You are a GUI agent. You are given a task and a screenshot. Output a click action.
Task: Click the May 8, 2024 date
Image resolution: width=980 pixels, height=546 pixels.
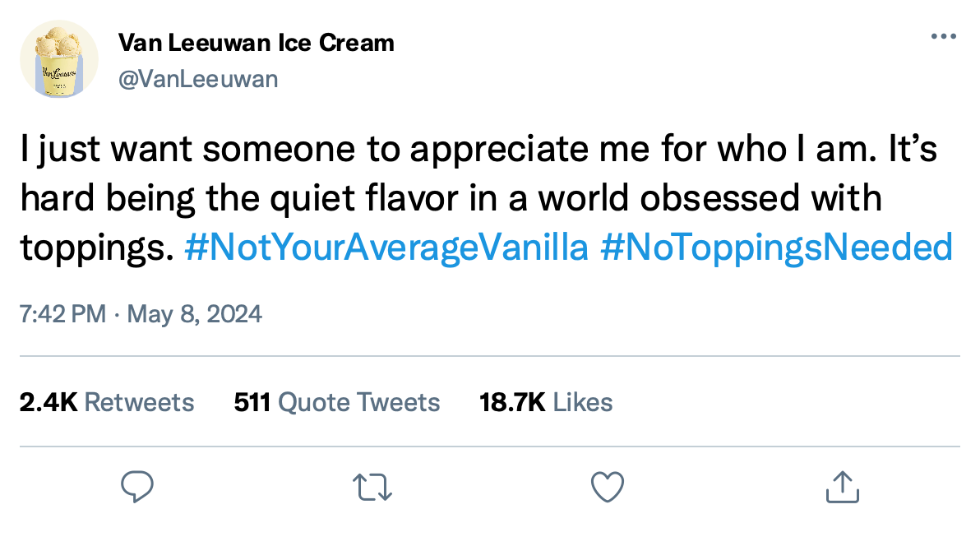pyautogui.click(x=193, y=313)
